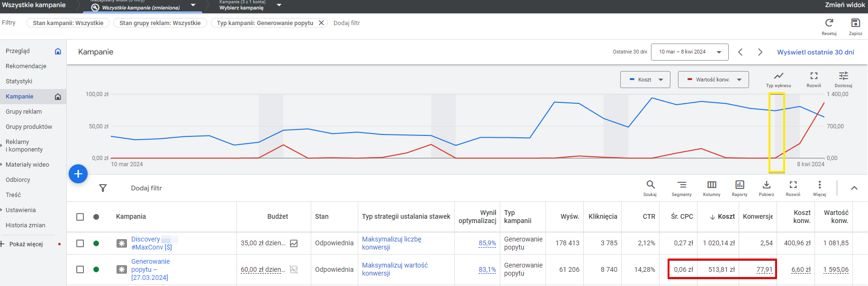Select checkbox for Generowanie popytu campaign row
The image size is (868, 286).
tap(80, 269)
